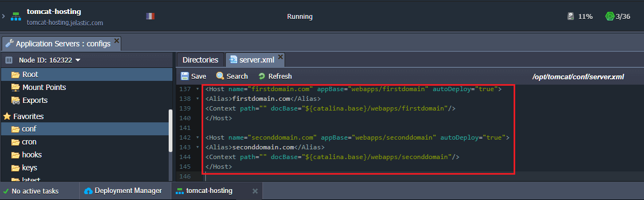
Task: Click the tomcat-hosting environment topology icon
Action: 16,16
